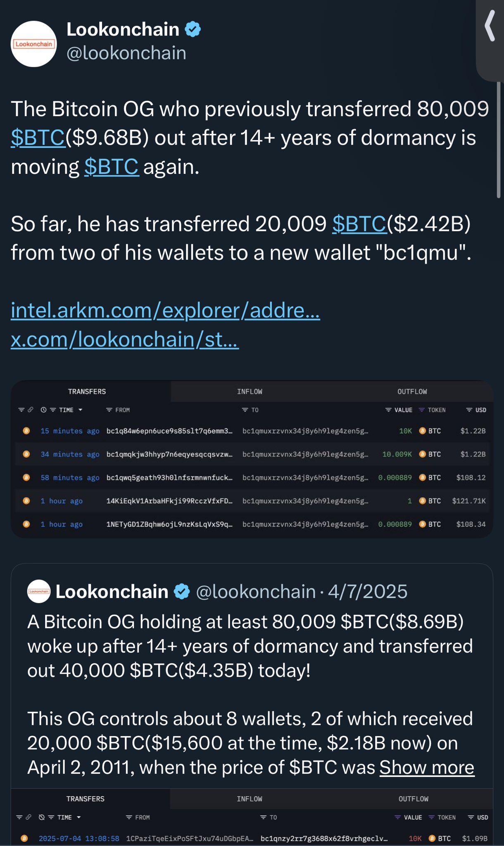Click the filter icon beside FROM column

point(109,410)
